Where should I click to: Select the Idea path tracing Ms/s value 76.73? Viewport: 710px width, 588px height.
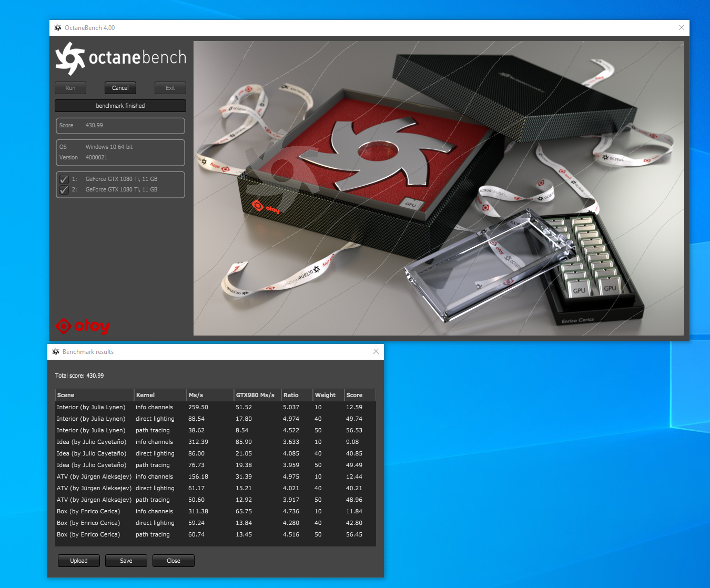click(x=196, y=465)
